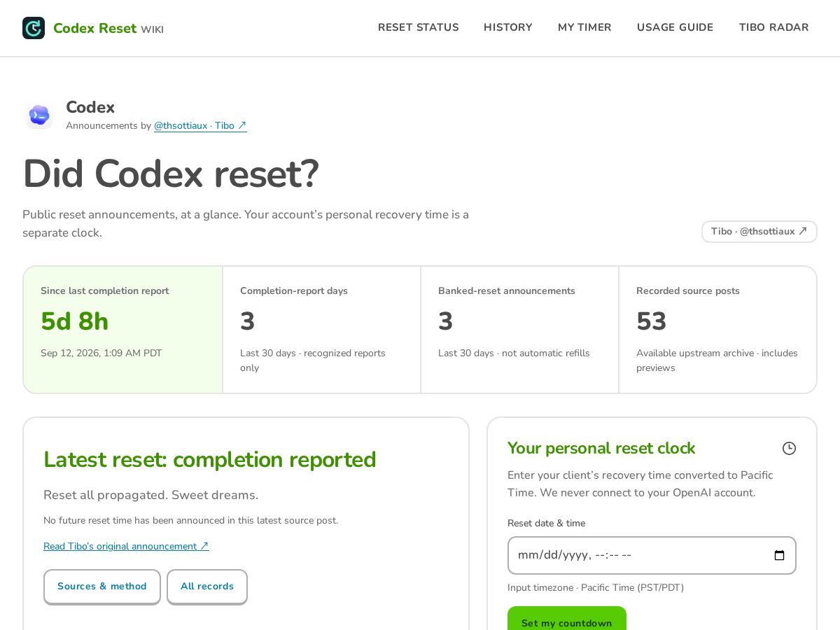The height and width of the screenshot is (630, 840).
Task: Click the Codex avatar icon
Action: pyautogui.click(x=39, y=115)
